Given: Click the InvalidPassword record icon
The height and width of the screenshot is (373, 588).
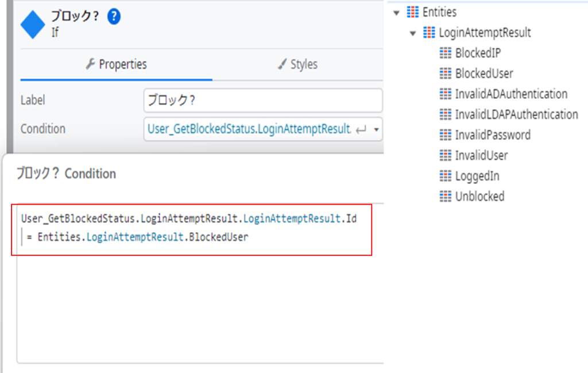Looking at the screenshot, I should click(446, 135).
